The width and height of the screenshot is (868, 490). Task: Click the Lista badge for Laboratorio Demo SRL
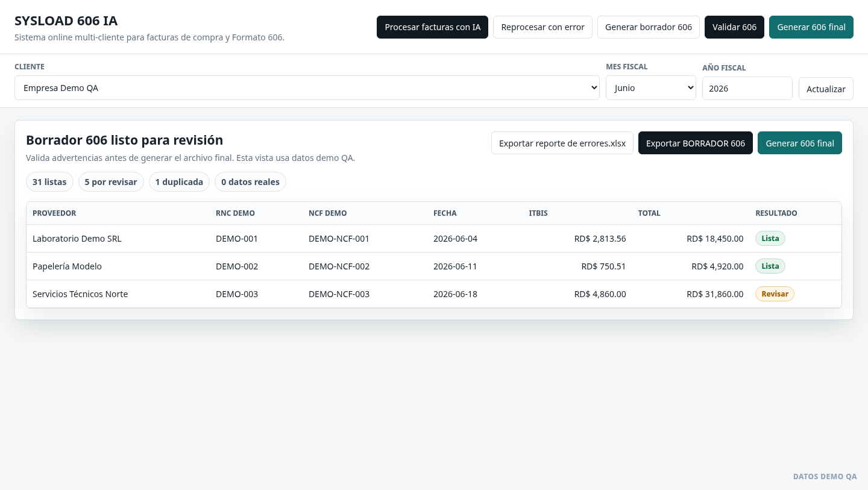770,239
